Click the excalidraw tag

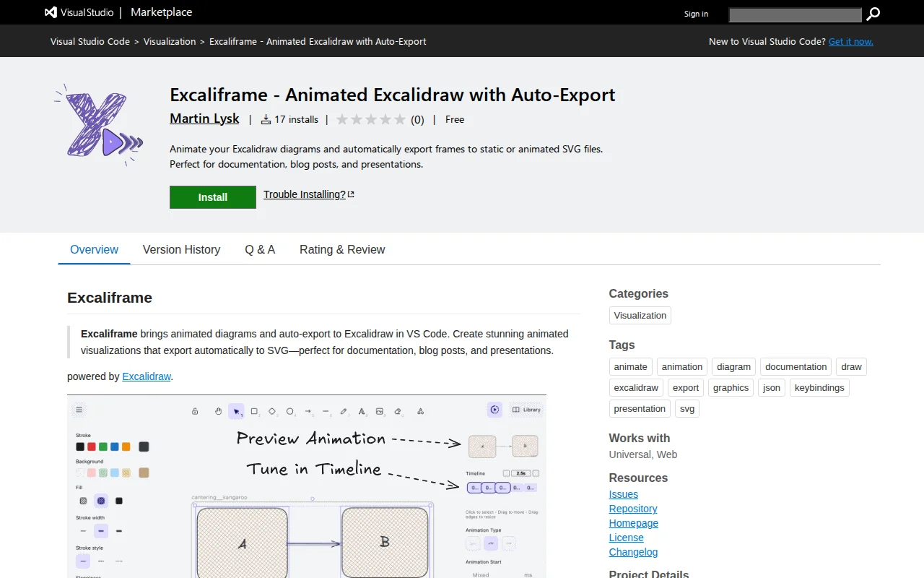click(x=636, y=387)
